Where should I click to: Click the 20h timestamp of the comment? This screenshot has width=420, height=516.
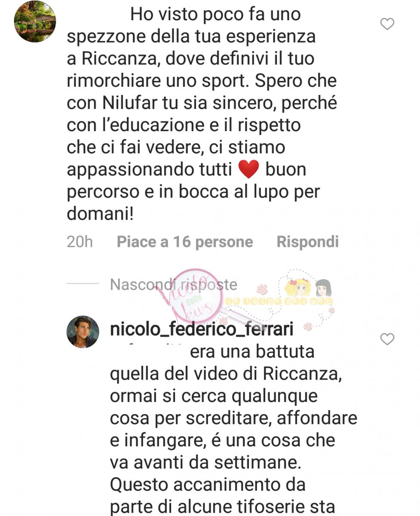tap(80, 242)
